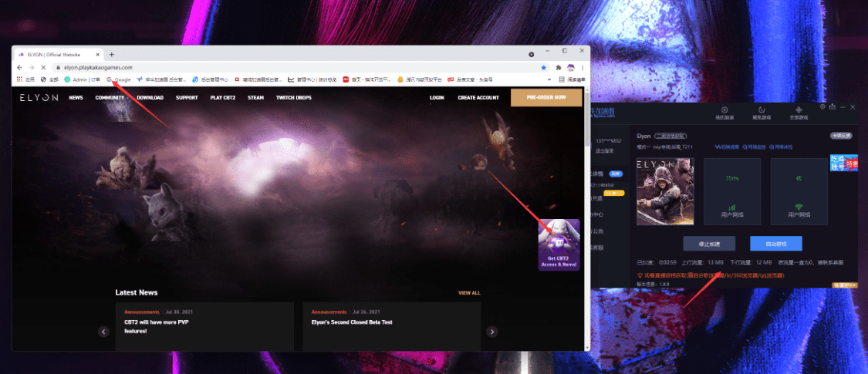Show previous news with the left arrow
Viewport: 868px width, 374px height.
click(103, 332)
